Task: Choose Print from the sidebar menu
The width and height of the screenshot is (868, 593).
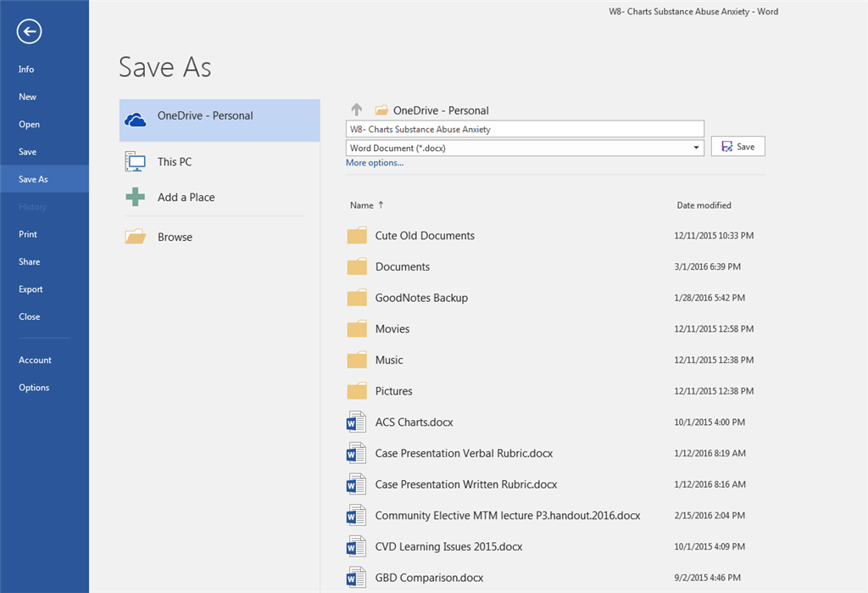Action: [x=44, y=234]
